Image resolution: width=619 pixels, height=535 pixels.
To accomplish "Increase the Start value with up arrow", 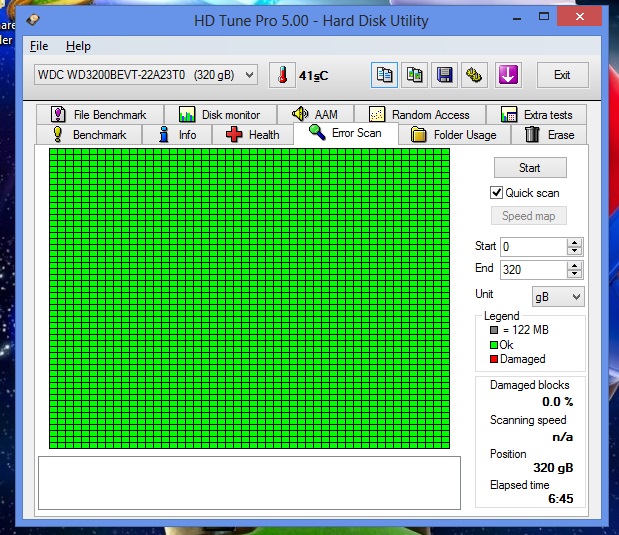I will point(574,242).
